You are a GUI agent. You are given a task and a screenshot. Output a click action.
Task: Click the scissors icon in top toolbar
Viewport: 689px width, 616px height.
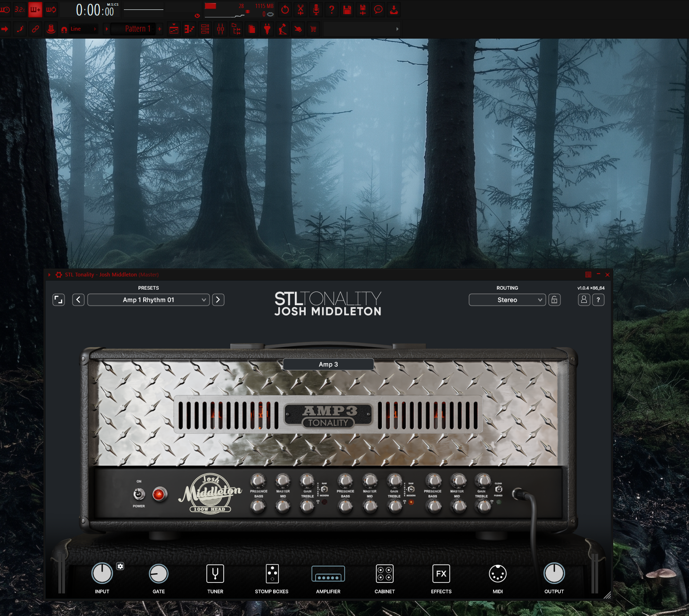(300, 9)
